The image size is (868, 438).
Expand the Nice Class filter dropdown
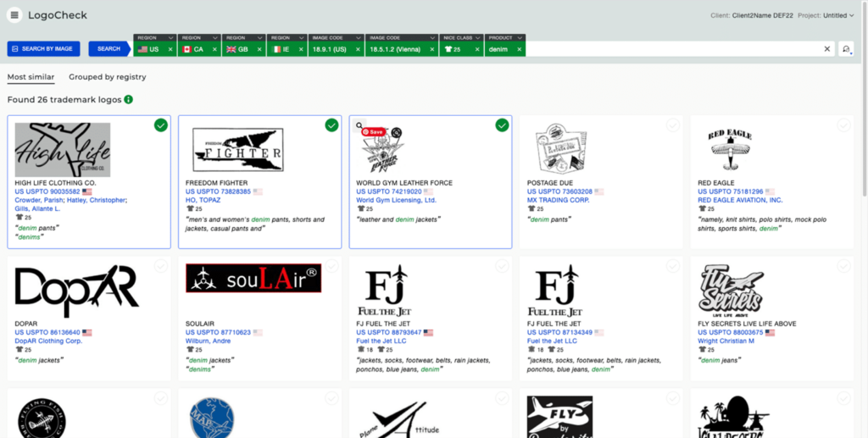pyautogui.click(x=478, y=37)
